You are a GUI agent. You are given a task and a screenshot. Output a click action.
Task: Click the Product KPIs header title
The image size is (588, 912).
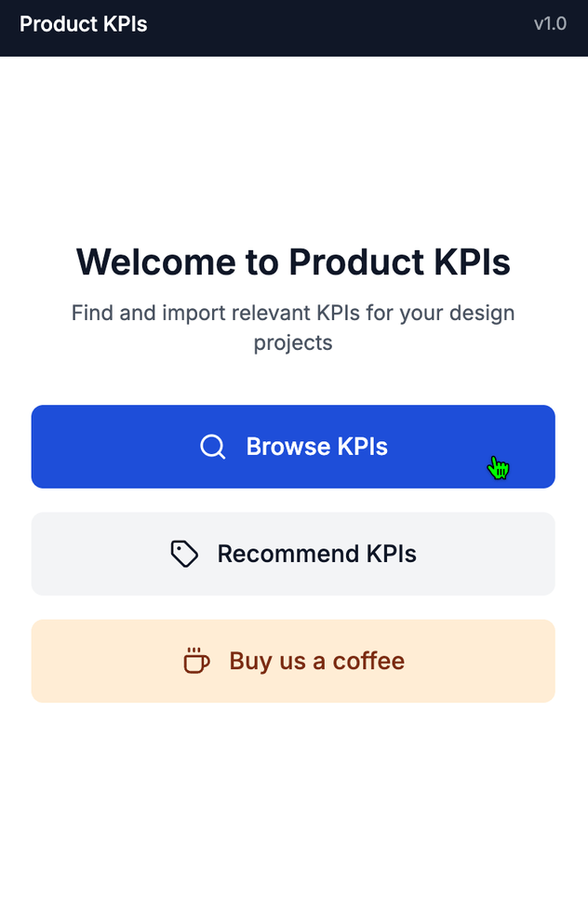83,24
